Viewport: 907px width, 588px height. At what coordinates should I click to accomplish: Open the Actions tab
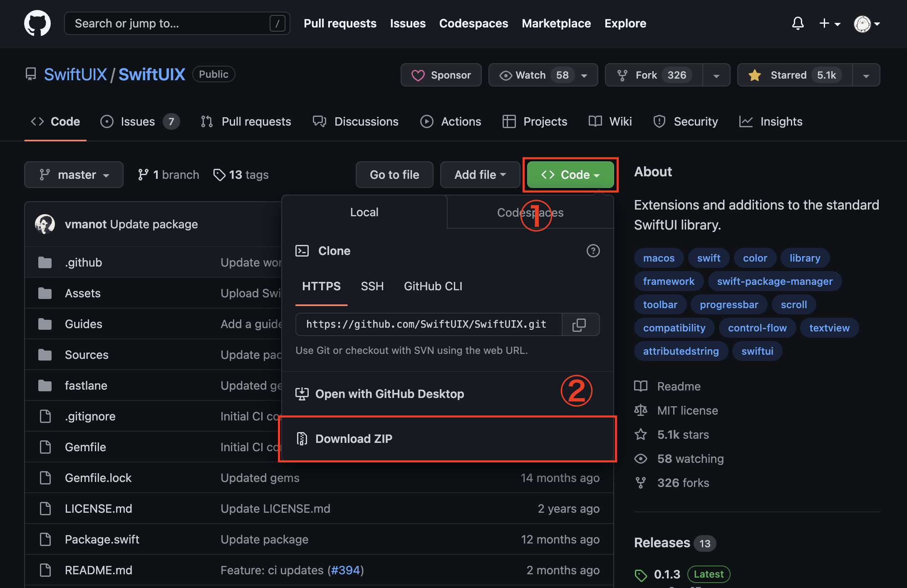click(x=451, y=121)
